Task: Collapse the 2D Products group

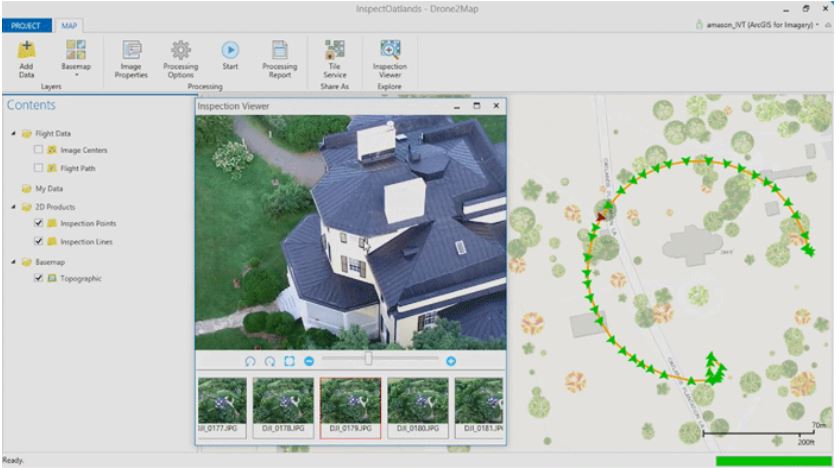Action: (x=13, y=207)
